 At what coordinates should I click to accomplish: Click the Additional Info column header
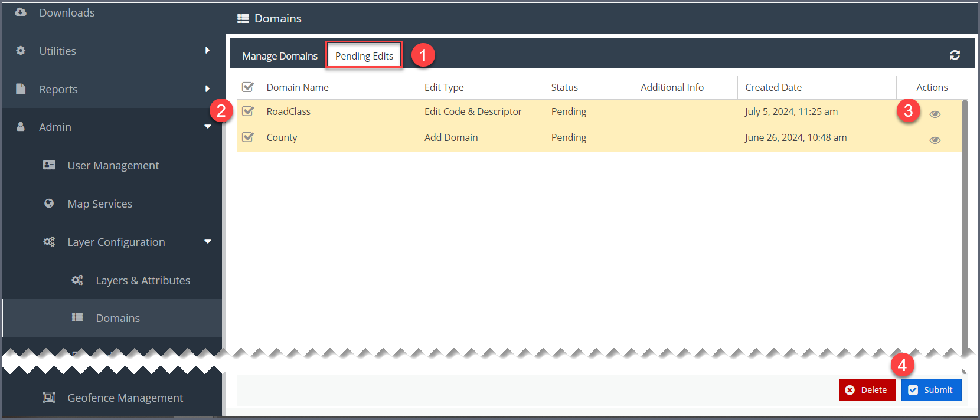[x=672, y=87]
